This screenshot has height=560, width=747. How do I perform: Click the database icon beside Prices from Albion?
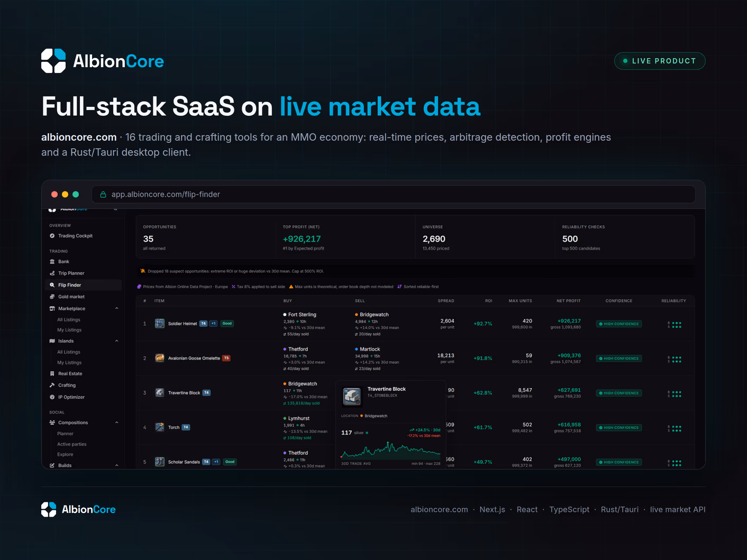point(139,287)
